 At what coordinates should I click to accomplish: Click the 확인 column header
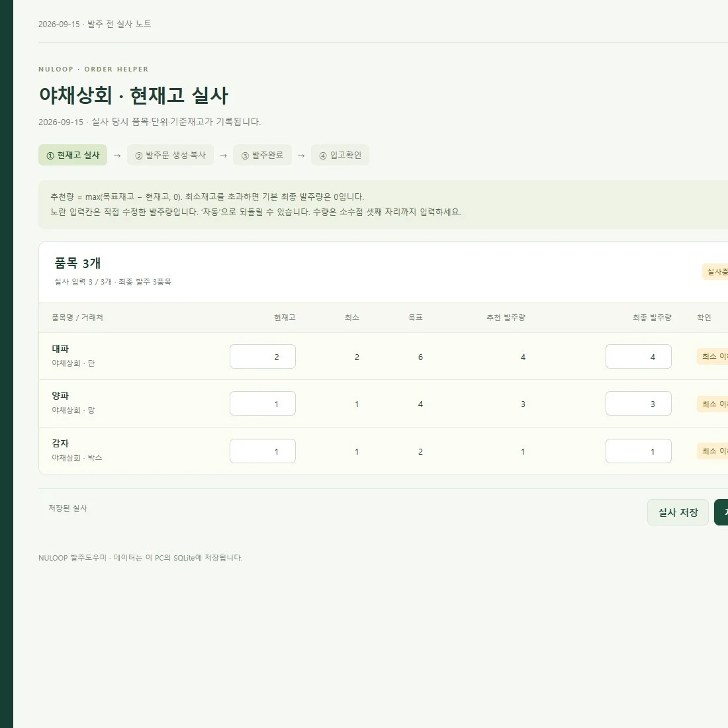point(704,318)
